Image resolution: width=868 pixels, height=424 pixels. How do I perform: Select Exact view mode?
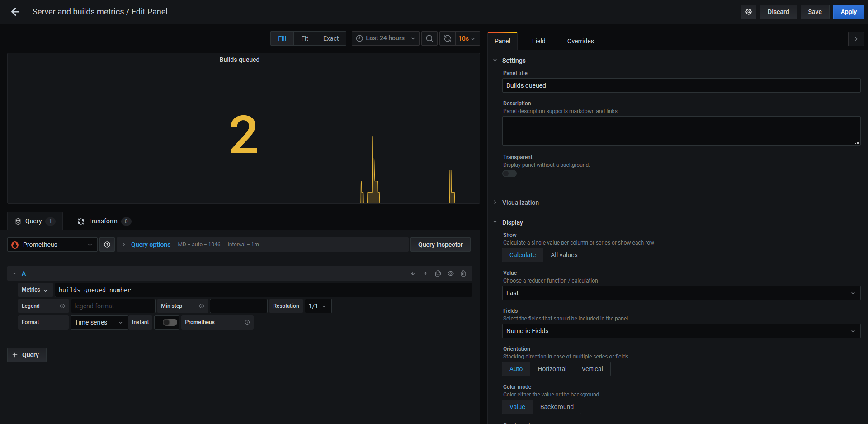click(331, 38)
